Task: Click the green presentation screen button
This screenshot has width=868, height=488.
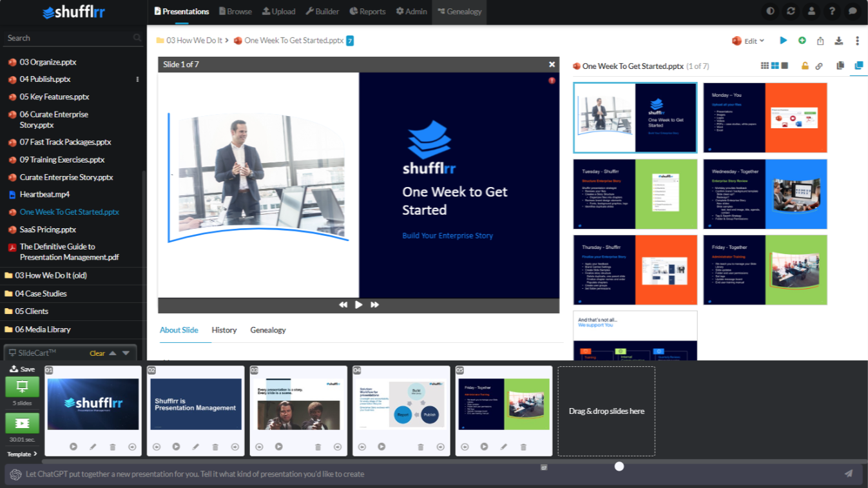Action: [22, 387]
